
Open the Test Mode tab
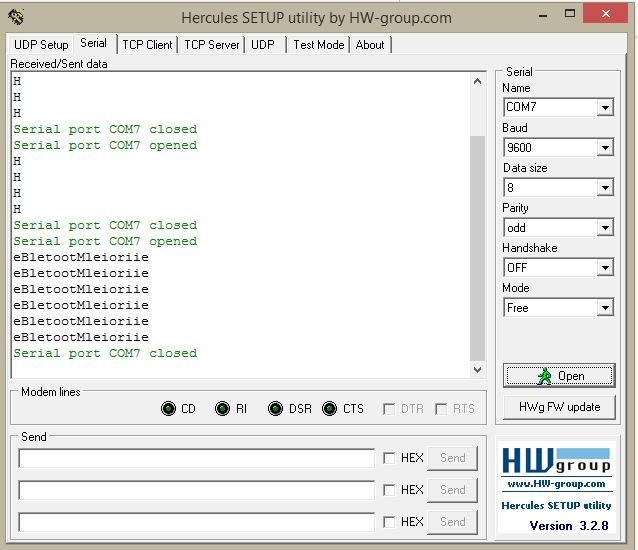click(x=319, y=45)
